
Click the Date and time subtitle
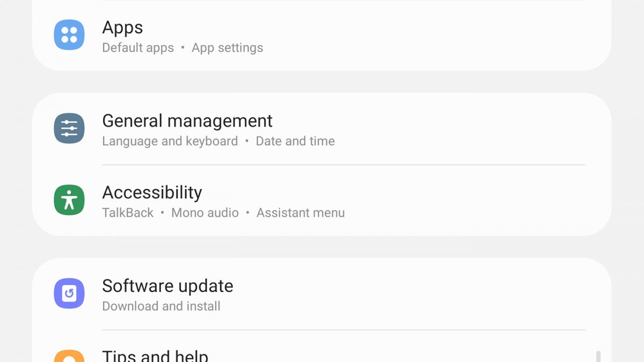[x=295, y=141]
